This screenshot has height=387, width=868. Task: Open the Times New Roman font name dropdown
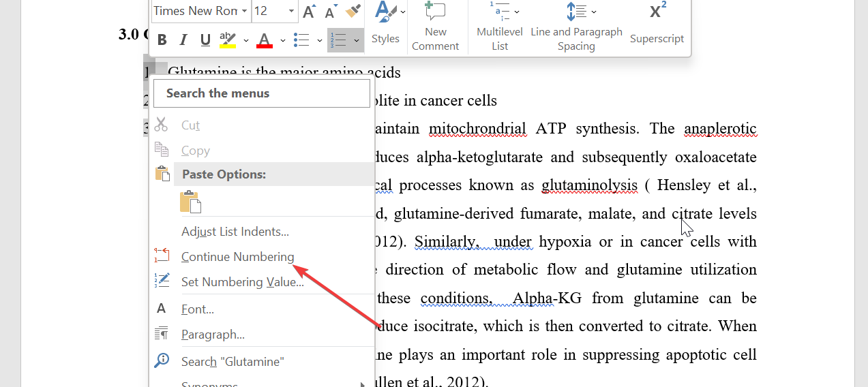(244, 11)
